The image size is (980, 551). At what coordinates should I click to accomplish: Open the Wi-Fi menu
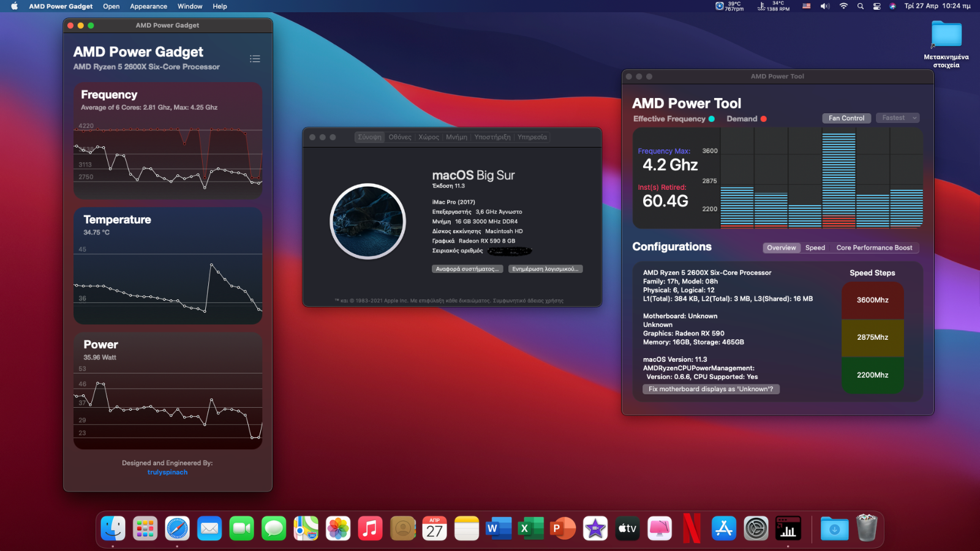coord(843,6)
